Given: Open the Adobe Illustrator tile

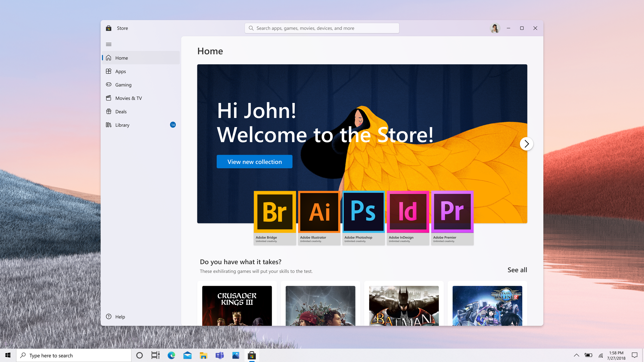Looking at the screenshot, I should coord(319,218).
